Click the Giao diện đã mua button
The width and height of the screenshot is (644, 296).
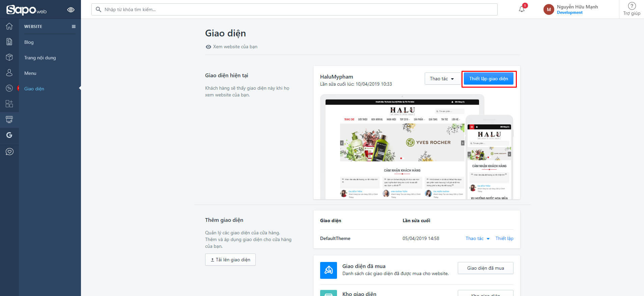(x=485, y=268)
